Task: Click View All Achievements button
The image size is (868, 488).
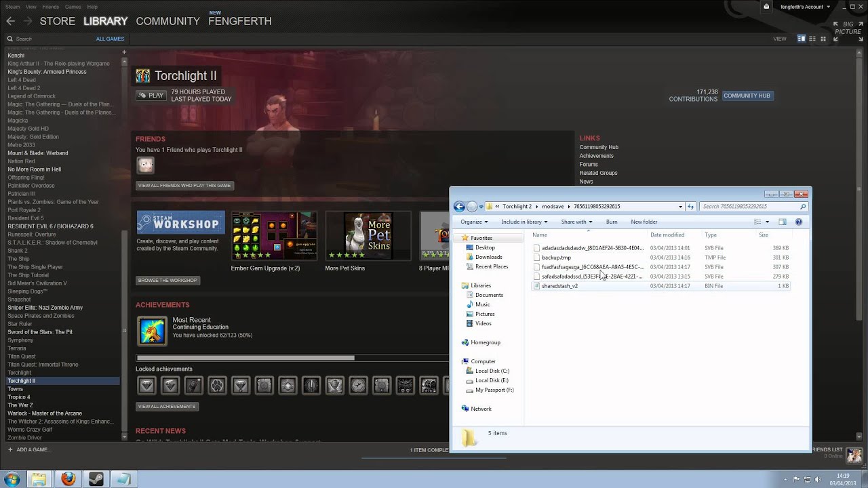Action: pos(167,406)
